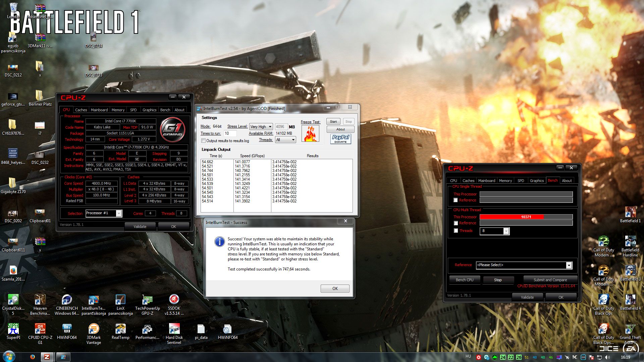
Task: Toggle the Threads checkbox in CPU-Z Bench
Action: [x=455, y=231]
